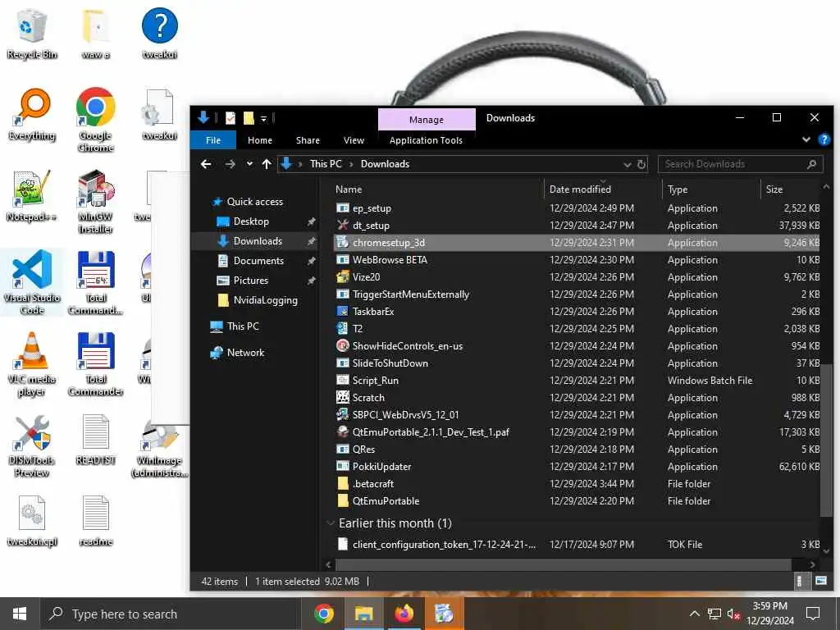The width and height of the screenshot is (840, 630).
Task: Click the network tray icon
Action: click(x=714, y=614)
